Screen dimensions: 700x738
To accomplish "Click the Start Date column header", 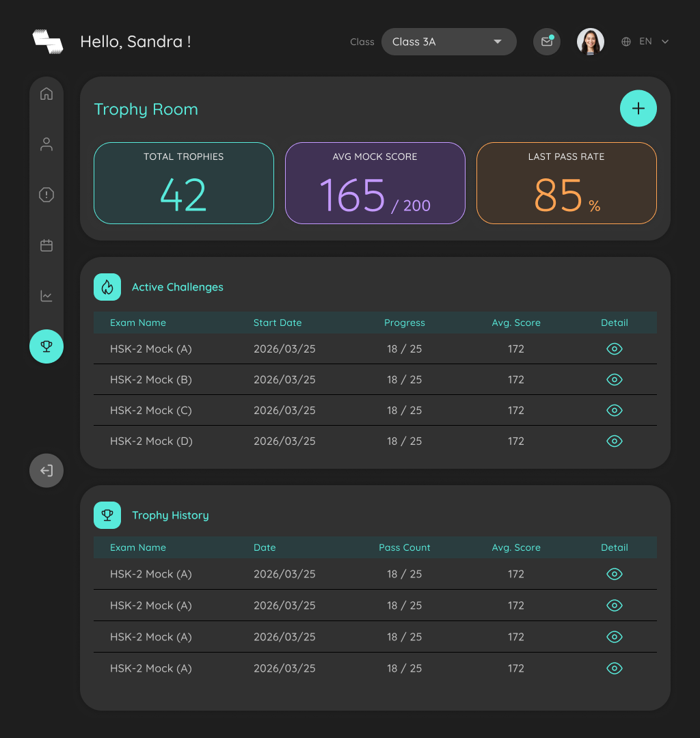I will (278, 323).
